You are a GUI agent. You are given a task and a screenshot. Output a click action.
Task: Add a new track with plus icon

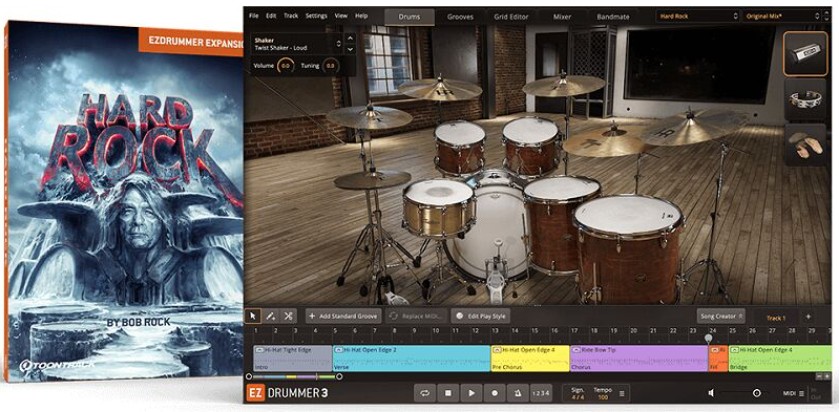point(808,317)
